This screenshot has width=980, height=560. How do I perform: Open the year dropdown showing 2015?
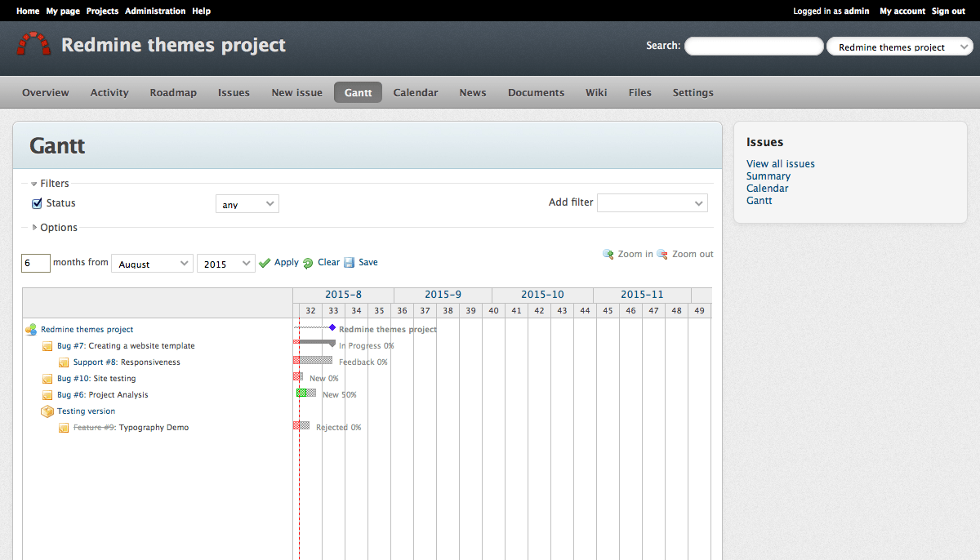[x=226, y=263]
